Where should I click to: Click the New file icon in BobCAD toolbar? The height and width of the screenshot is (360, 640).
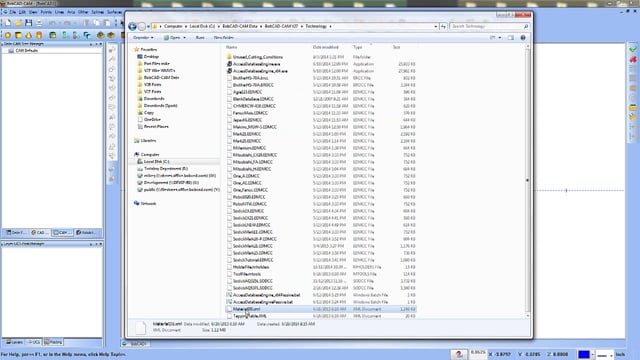[x=8, y=23]
